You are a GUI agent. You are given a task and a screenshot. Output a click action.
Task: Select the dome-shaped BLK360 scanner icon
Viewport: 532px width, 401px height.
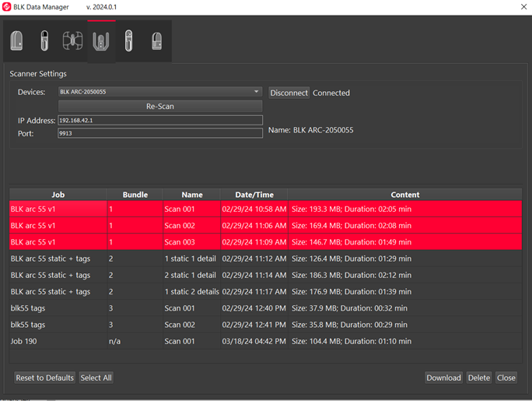click(16, 40)
